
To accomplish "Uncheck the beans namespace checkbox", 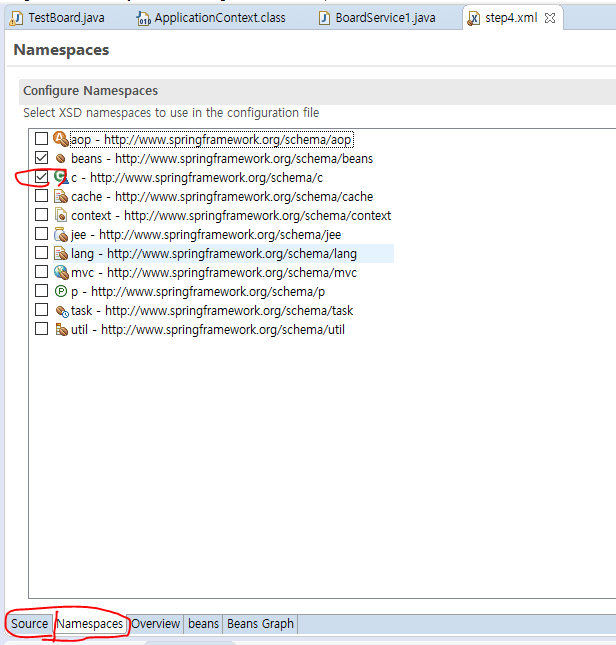I will tap(41, 158).
